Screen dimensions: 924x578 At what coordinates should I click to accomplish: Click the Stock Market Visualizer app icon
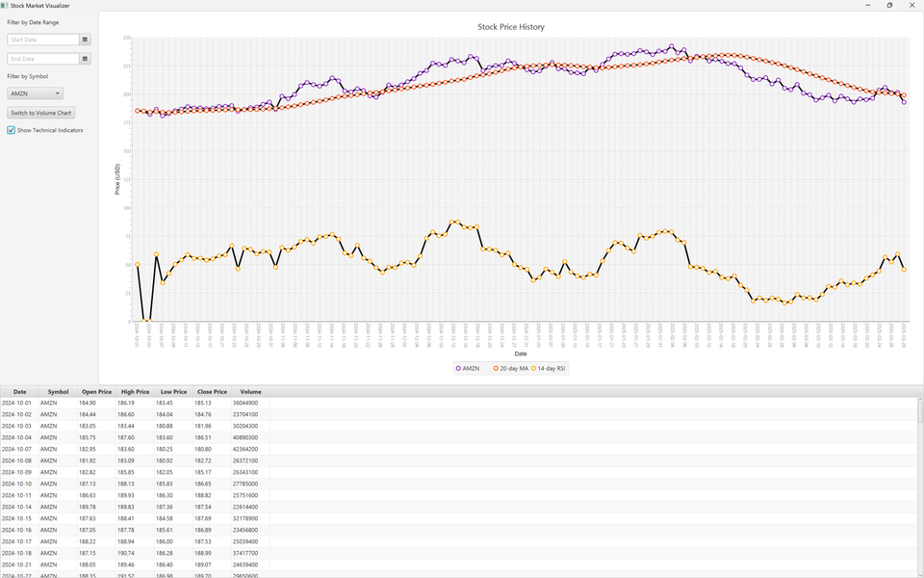(4, 6)
